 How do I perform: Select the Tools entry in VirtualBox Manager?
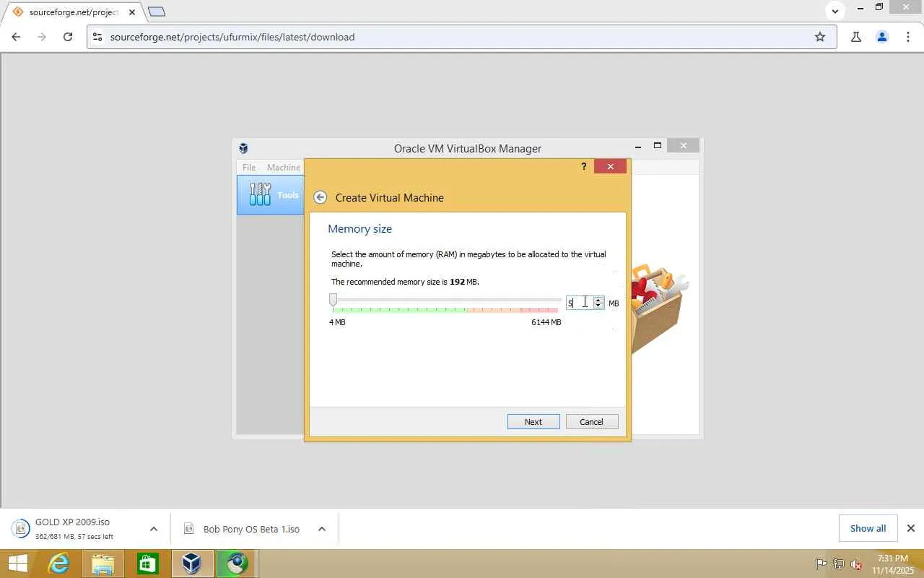pos(271,195)
